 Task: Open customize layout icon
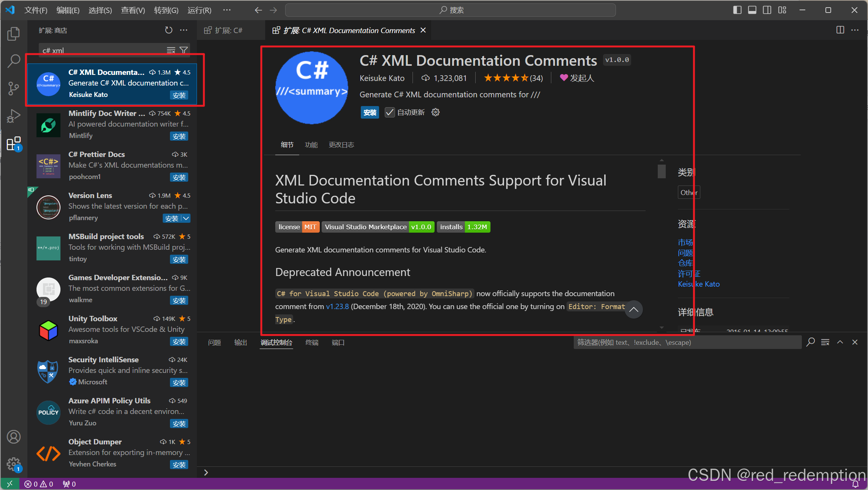pos(782,10)
